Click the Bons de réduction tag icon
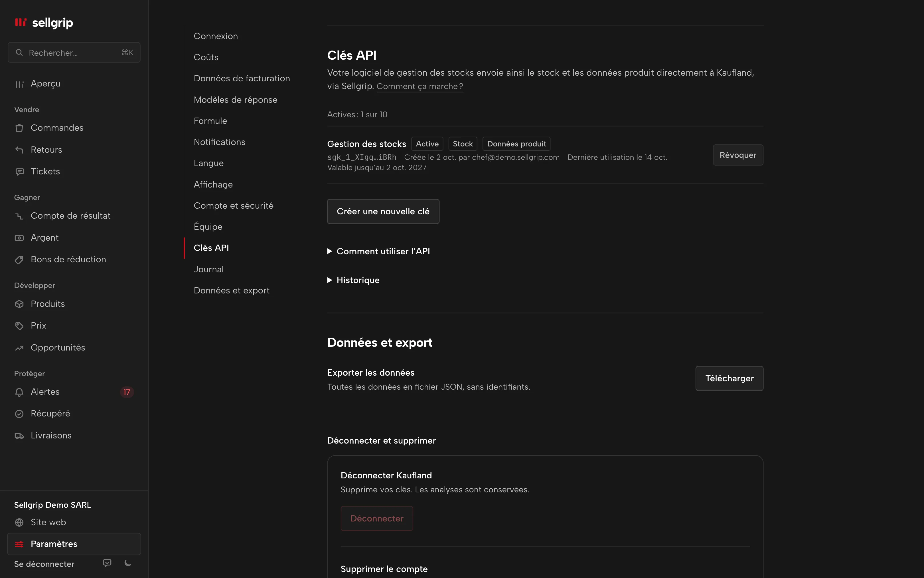The width and height of the screenshot is (924, 578). tap(19, 259)
